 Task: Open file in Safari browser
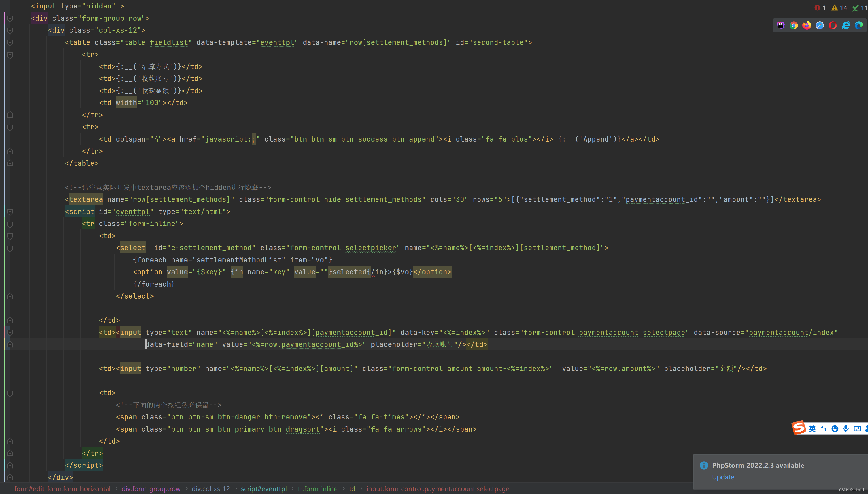[x=820, y=25]
